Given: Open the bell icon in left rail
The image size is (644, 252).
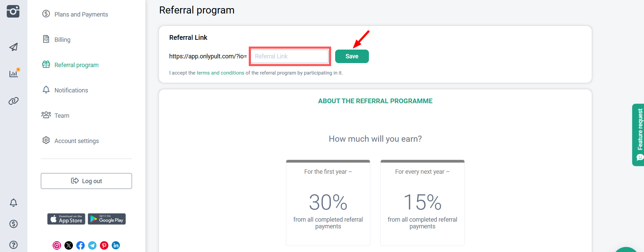Looking at the screenshot, I should 14,203.
